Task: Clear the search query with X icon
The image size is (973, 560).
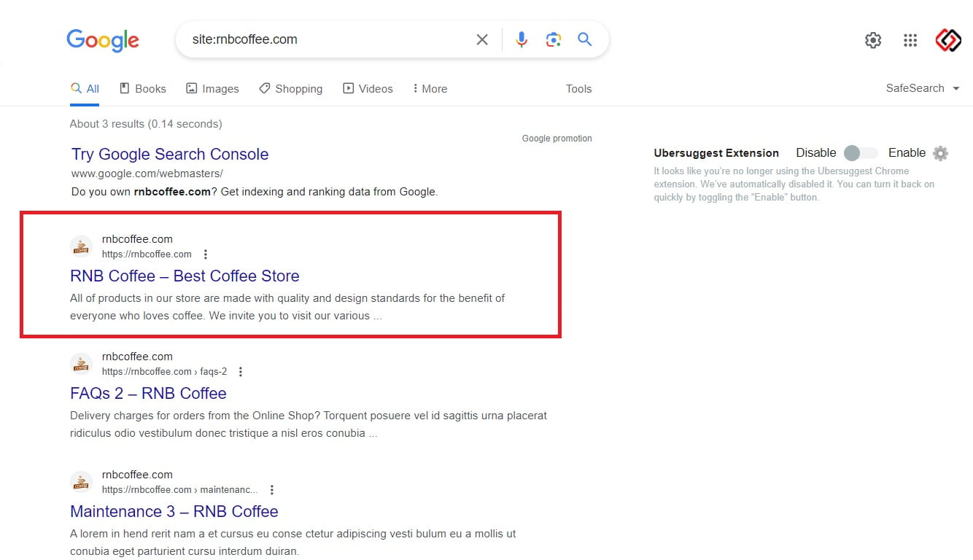Action: tap(482, 39)
